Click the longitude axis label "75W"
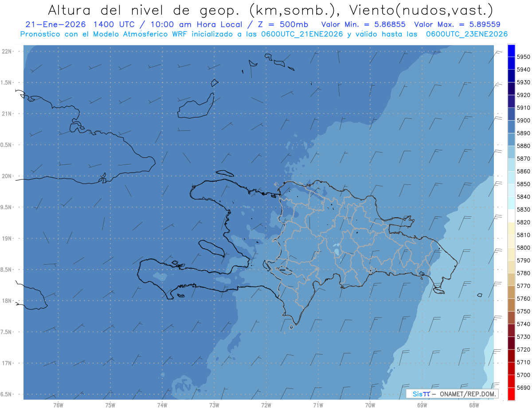This screenshot has width=532, height=411. point(110,405)
